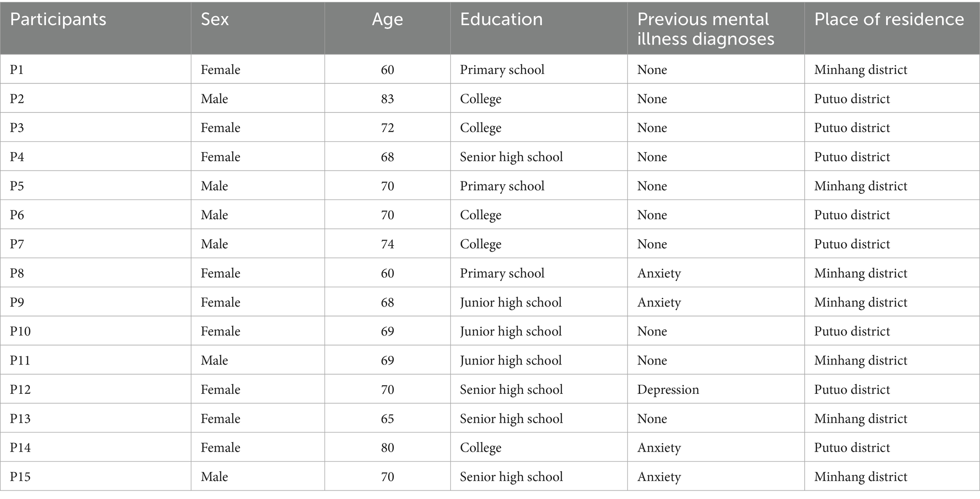
Task: Click the Previous mental illness diagnoses header
Action: (x=705, y=28)
